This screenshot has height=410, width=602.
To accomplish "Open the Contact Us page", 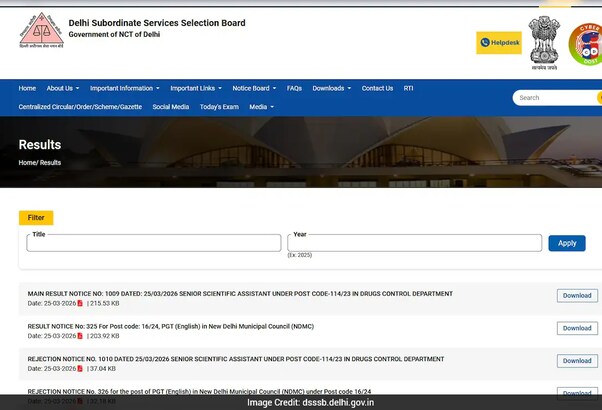I will click(x=377, y=88).
